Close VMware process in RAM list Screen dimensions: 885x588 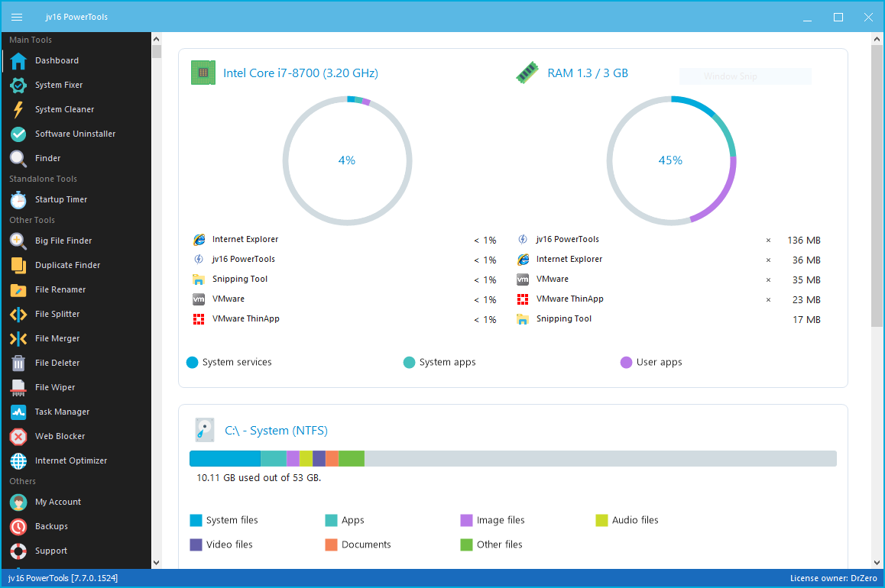coord(768,279)
